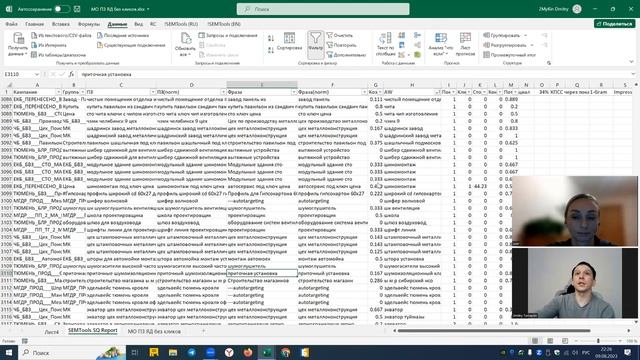Open the Get Data (Получить данные) menu

click(18, 44)
